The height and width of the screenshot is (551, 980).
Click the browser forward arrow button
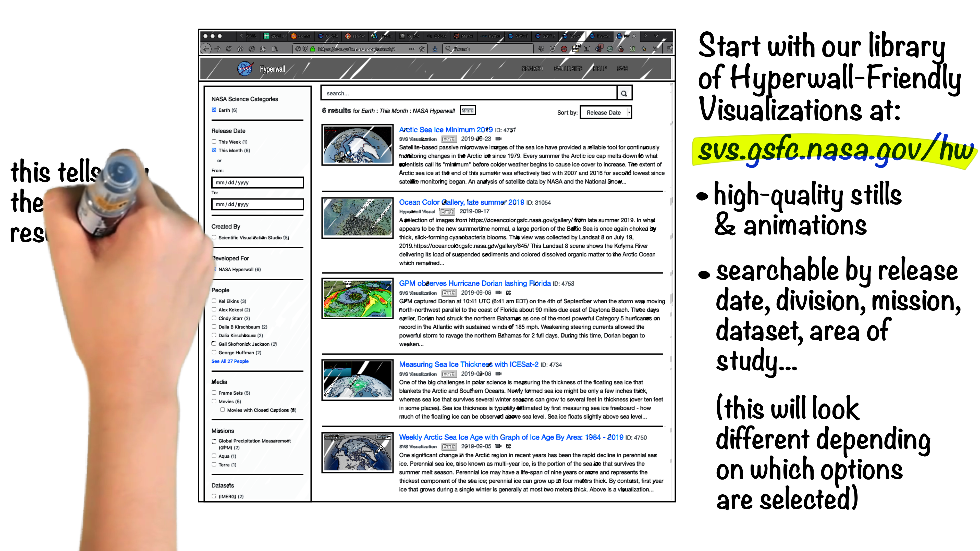coord(217,49)
